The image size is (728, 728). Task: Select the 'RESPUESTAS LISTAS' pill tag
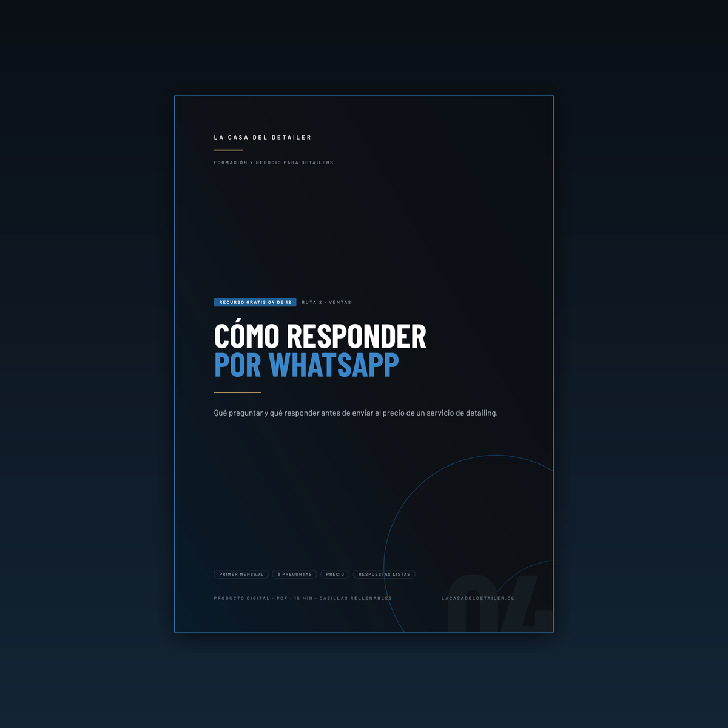tap(384, 574)
